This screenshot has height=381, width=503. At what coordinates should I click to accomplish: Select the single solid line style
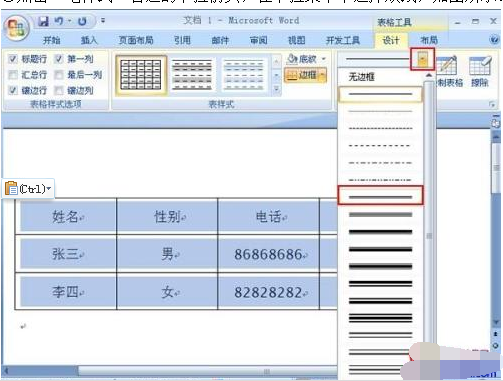point(380,94)
